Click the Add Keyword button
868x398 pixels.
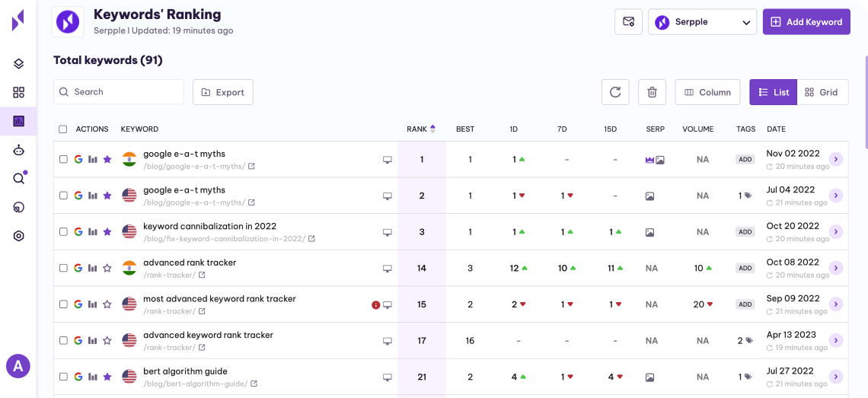pos(806,22)
